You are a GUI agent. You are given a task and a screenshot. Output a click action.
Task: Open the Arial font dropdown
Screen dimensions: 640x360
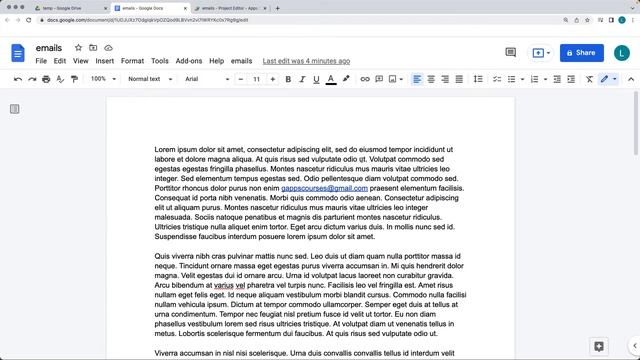[x=207, y=79]
